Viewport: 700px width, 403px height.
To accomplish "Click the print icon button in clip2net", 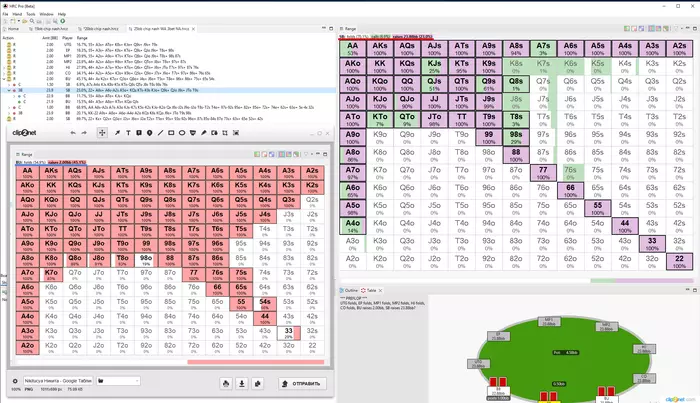I will tap(226, 383).
